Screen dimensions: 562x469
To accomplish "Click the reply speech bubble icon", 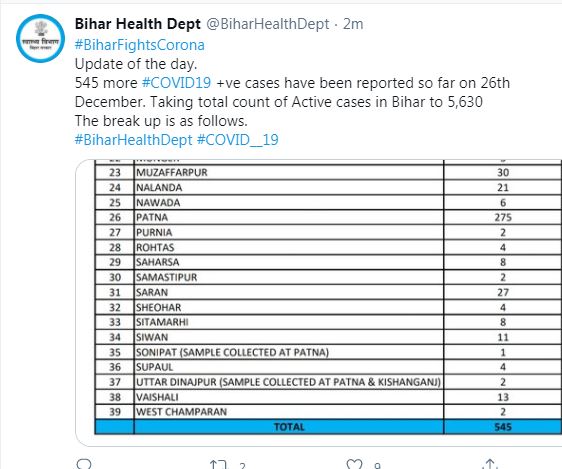I will tap(84, 464).
